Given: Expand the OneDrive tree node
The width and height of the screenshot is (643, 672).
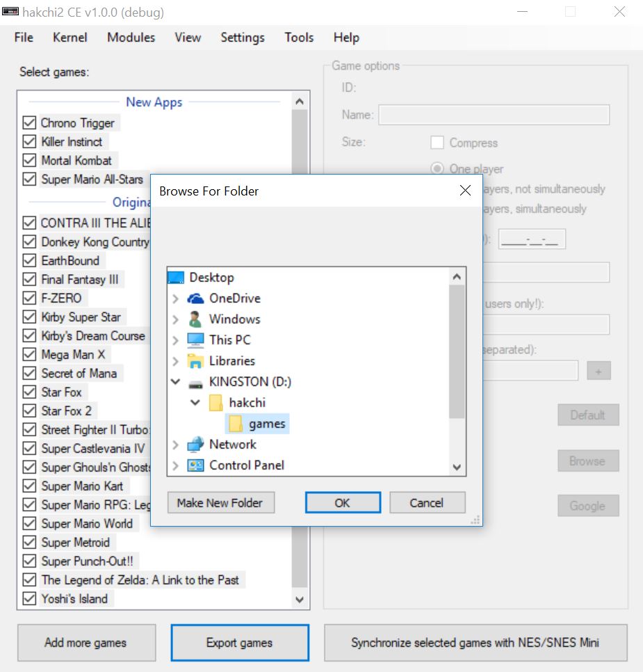Looking at the screenshot, I should [x=175, y=298].
